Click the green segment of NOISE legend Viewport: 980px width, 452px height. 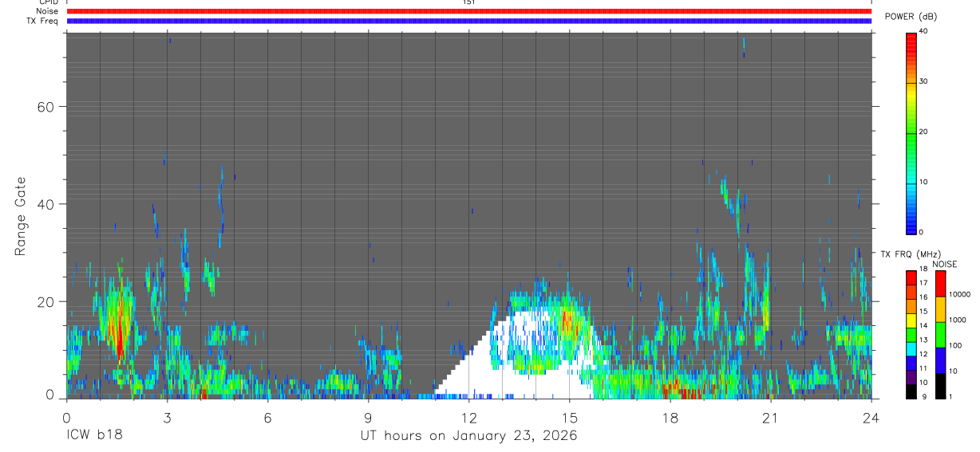coord(940,335)
